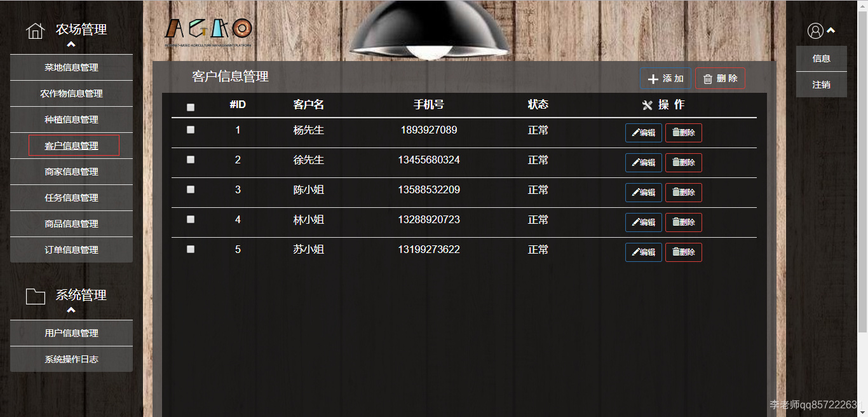Click phone number 1893927089
868x417 pixels.
point(429,130)
